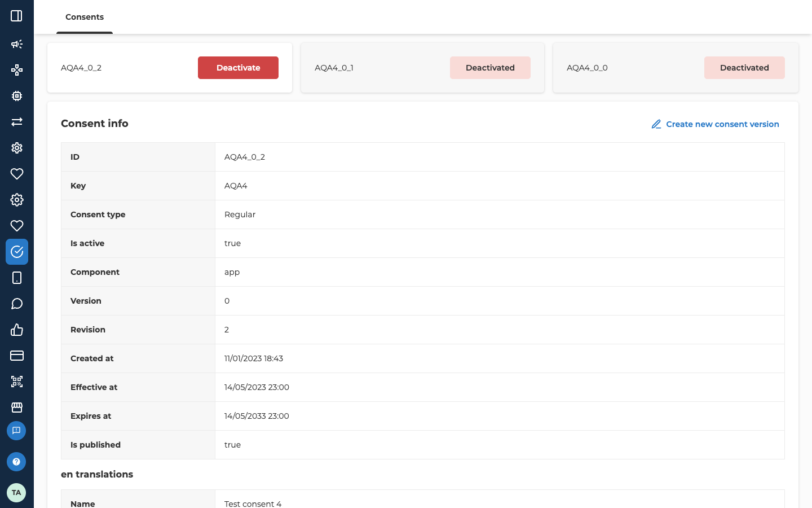This screenshot has height=508, width=812.
Task: Select the highlighted consents check-circle icon
Action: 17,252
